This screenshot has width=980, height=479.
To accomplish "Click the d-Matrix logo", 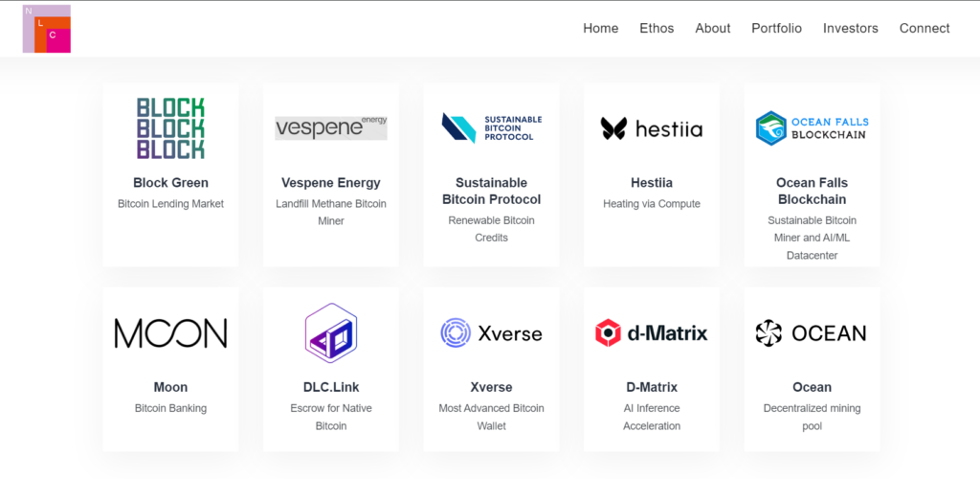I will (652, 332).
